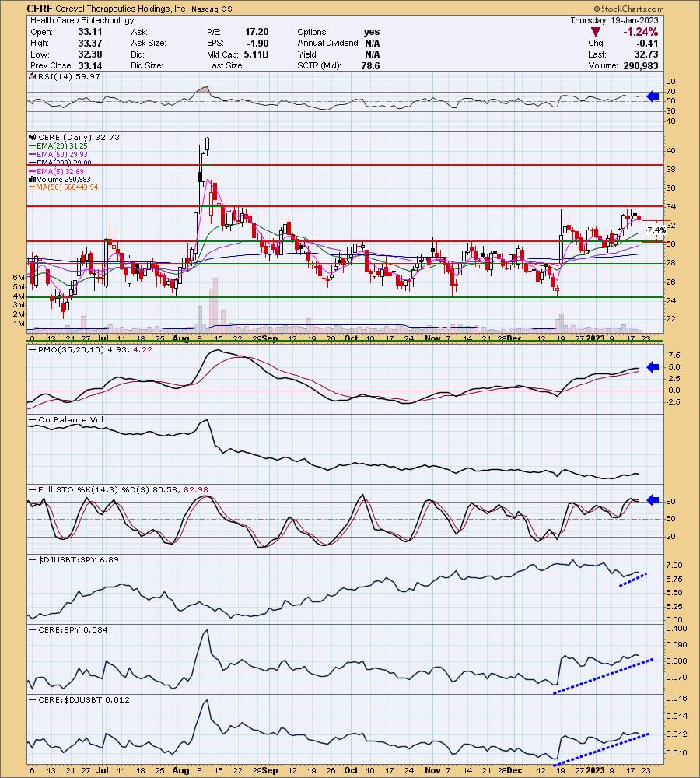Click the RSI(14) 59.97 panel label
The width and height of the screenshot is (700, 778).
69,76
